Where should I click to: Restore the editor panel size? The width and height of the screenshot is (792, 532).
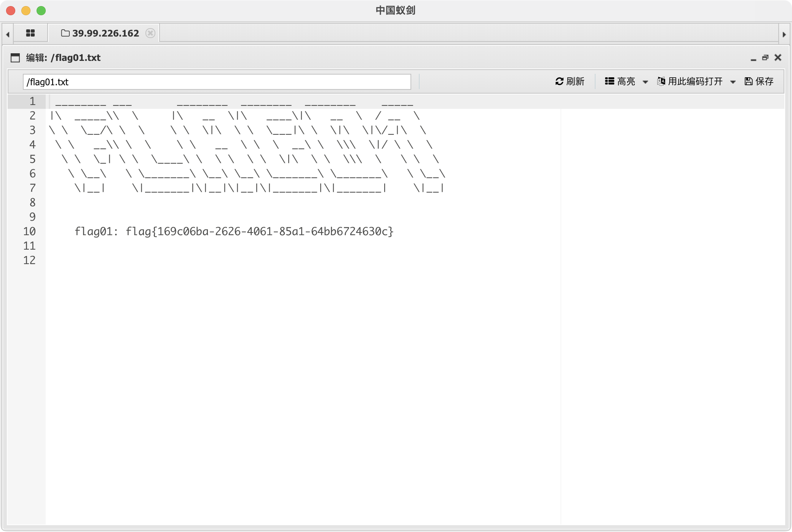pyautogui.click(x=765, y=57)
